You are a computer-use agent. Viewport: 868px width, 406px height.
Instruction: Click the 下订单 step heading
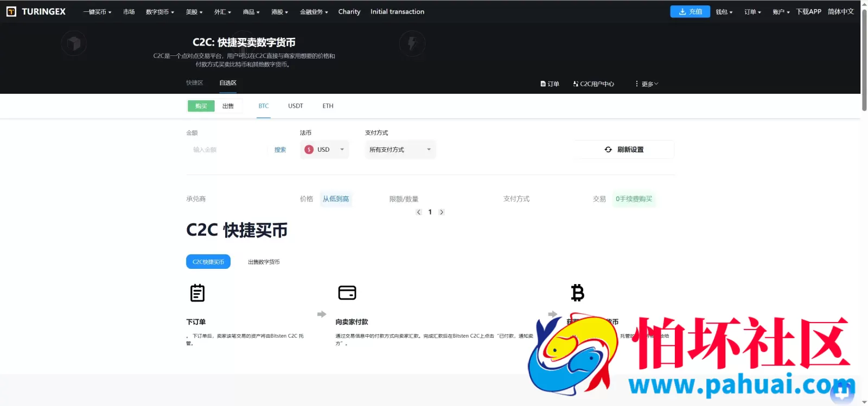pos(196,322)
